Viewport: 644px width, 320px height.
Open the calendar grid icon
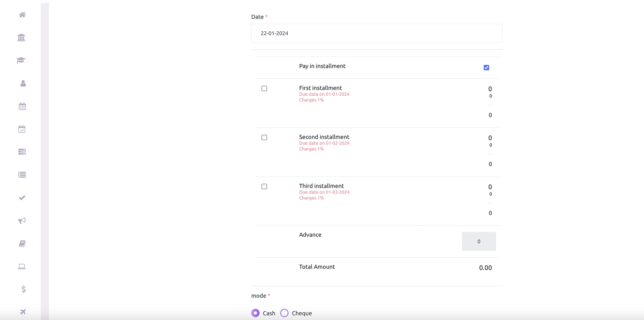pyautogui.click(x=22, y=107)
